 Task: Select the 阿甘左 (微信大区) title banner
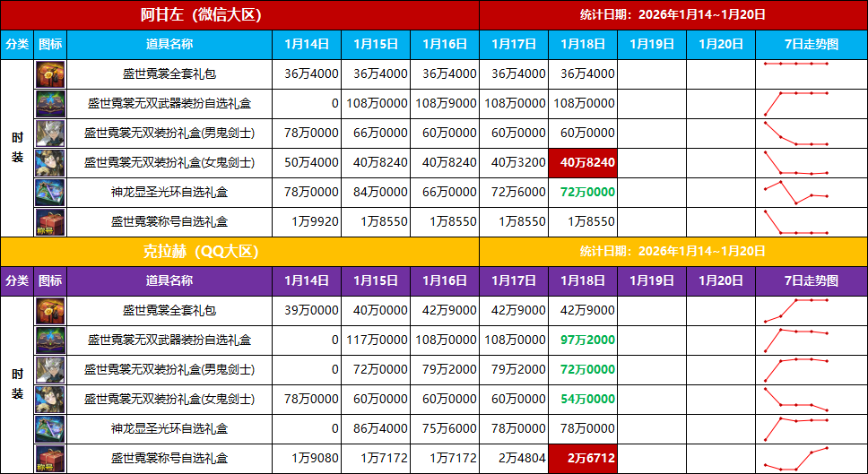pyautogui.click(x=239, y=15)
